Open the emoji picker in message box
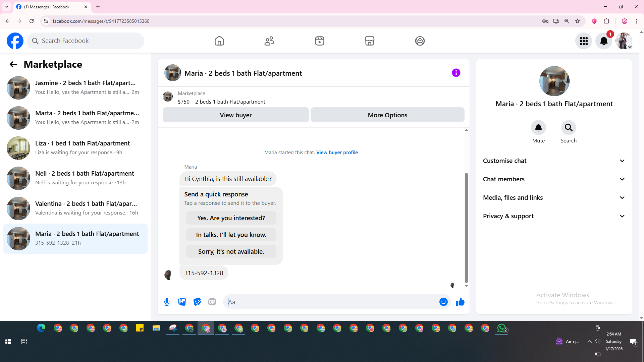 click(x=443, y=302)
